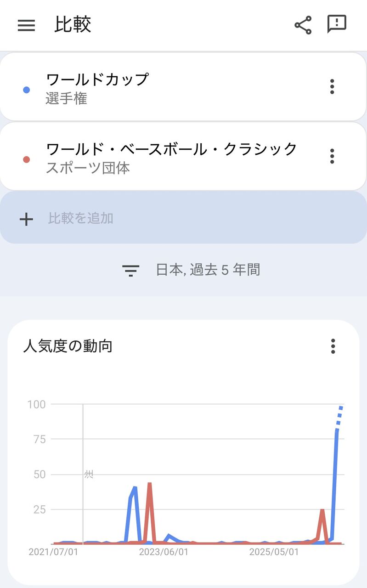
Task: Click the blue peak before 2023/06/01
Action: 135,488
